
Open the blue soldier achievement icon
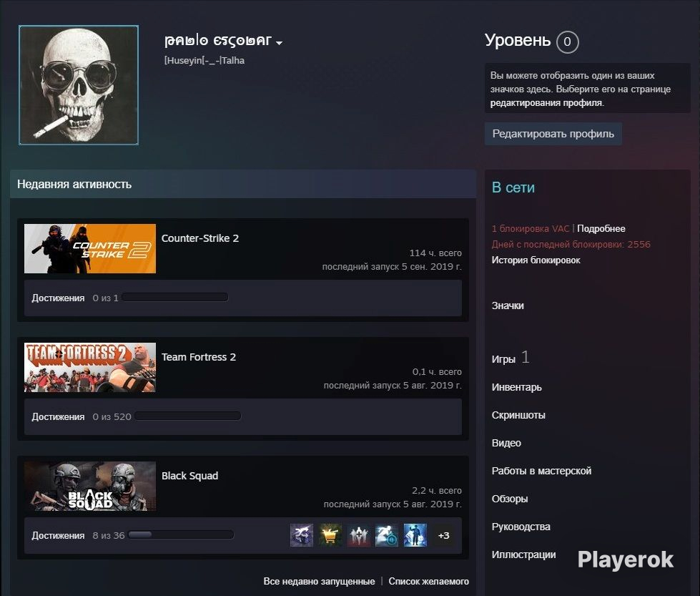[415, 535]
